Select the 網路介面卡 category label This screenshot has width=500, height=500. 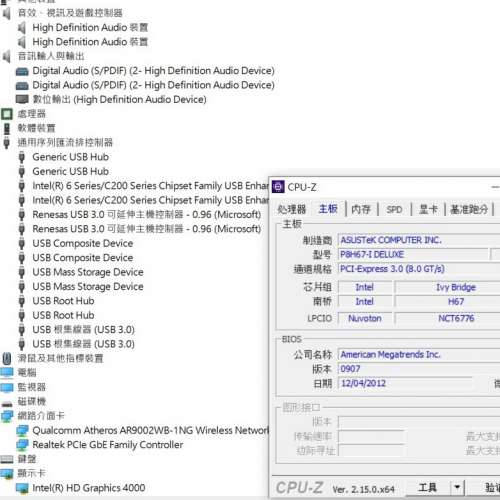(41, 416)
